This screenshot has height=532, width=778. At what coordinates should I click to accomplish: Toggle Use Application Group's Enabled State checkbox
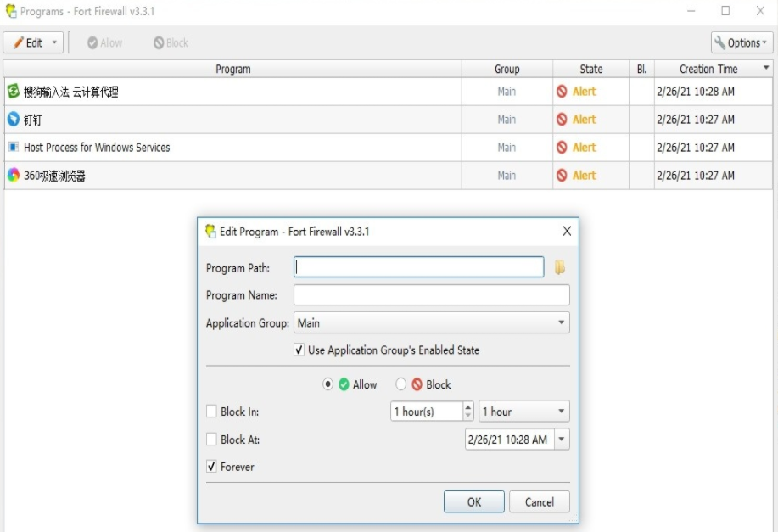299,350
